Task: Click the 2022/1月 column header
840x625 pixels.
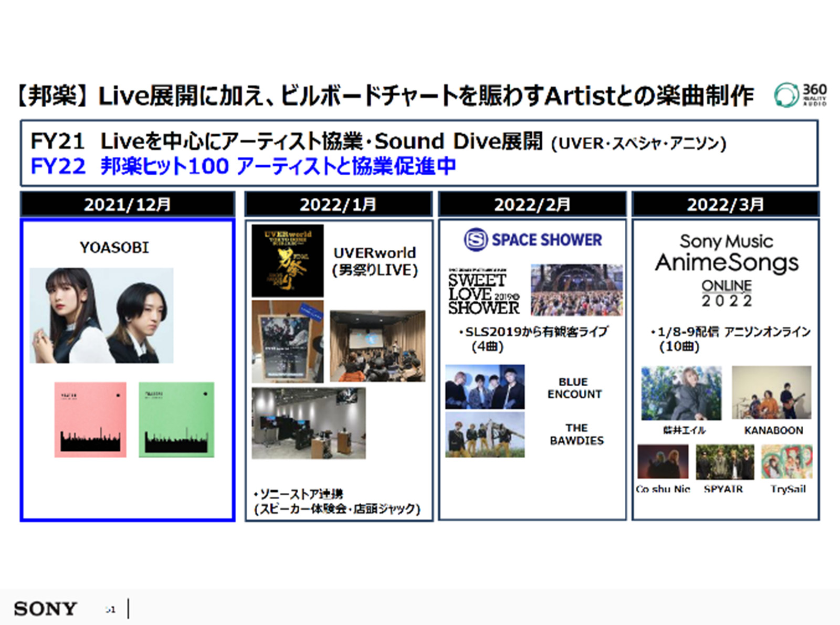Action: [x=339, y=204]
